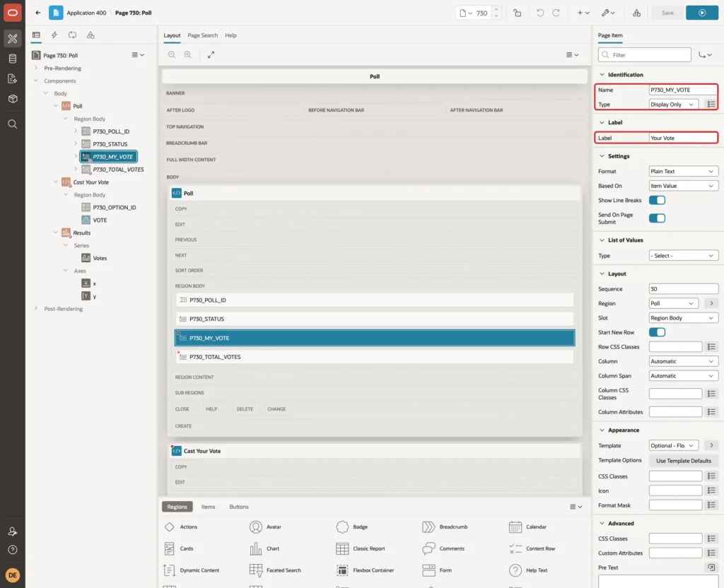Viewport: 724px width, 588px height.
Task: Open the Type dropdown showing Display Only
Action: (673, 105)
